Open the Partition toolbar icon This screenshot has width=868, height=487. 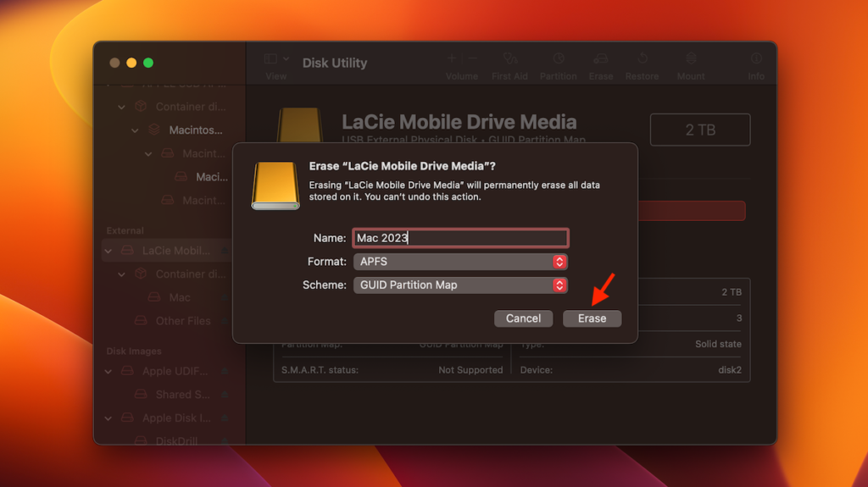pyautogui.click(x=559, y=59)
